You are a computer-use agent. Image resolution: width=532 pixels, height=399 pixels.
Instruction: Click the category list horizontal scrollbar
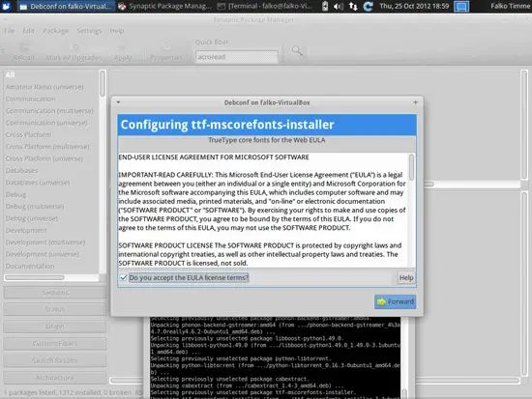[x=51, y=277]
